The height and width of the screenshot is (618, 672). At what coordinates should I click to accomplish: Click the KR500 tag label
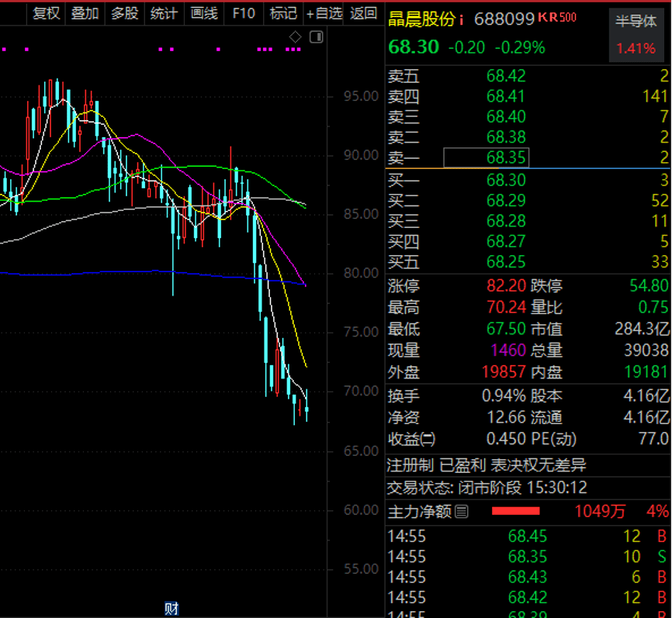tap(557, 18)
